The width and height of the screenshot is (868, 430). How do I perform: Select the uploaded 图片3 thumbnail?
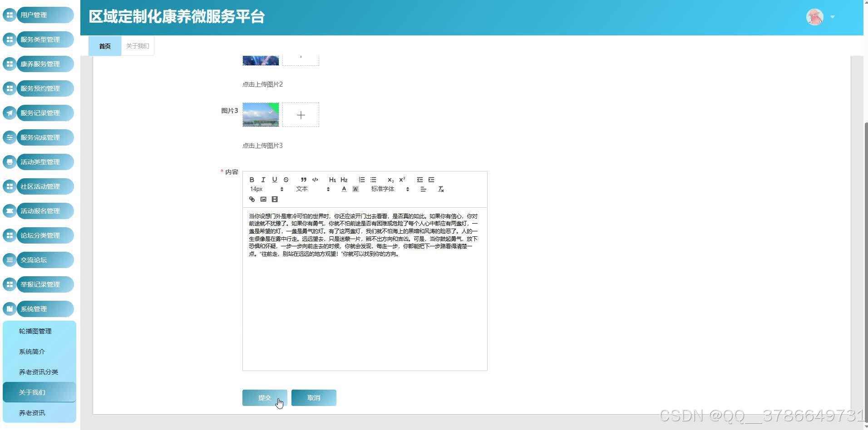[x=261, y=115]
